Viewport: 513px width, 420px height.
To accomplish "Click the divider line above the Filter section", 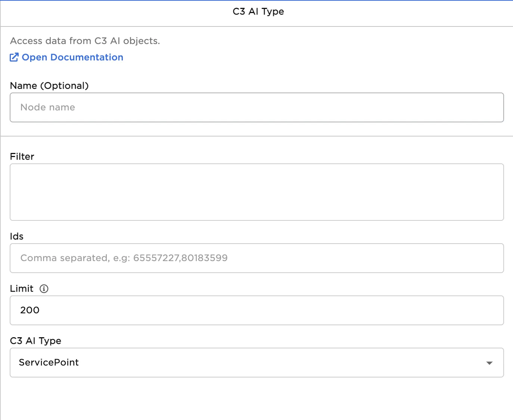I will (256, 136).
